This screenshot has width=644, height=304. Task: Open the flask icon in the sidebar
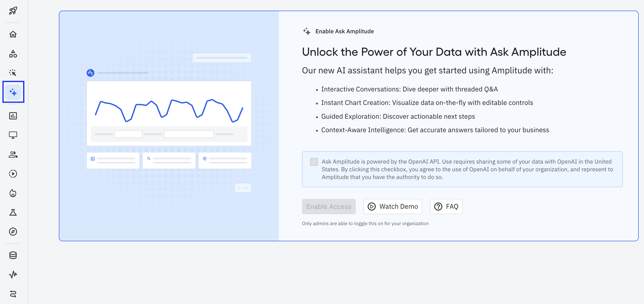13,212
